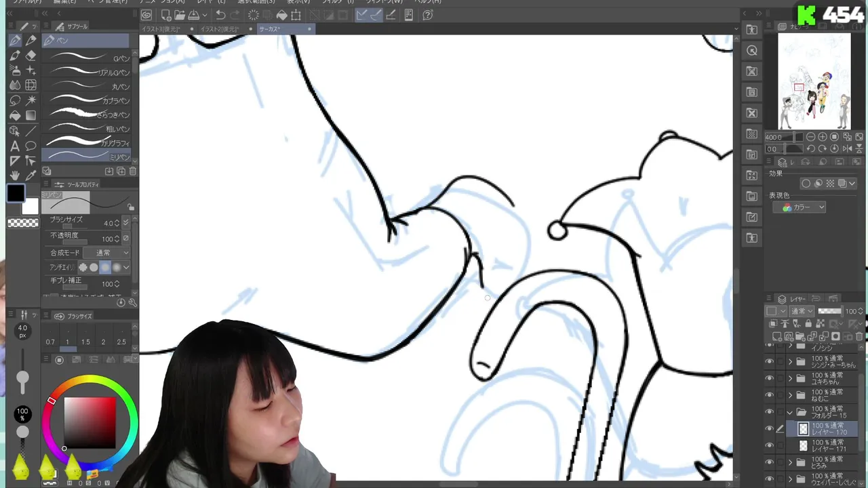Click the Zoom out minus icon in Navigator

pos(811,137)
